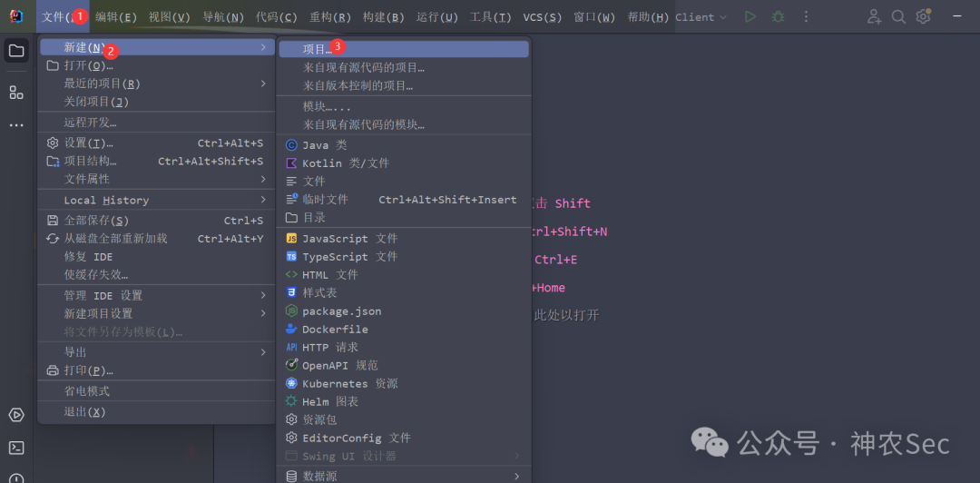Open the 运行(U) menu
This screenshot has width=980, height=483.
pos(437,17)
